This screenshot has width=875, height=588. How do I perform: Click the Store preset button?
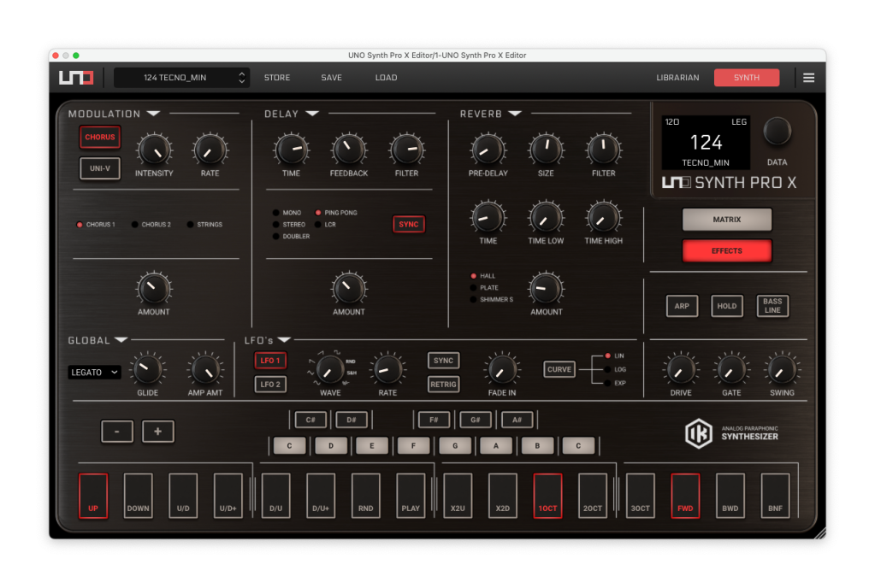pos(276,78)
